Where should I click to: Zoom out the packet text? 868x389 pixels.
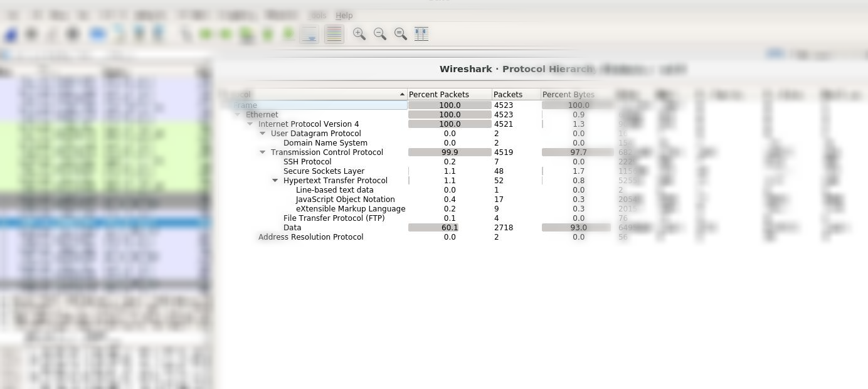point(380,34)
